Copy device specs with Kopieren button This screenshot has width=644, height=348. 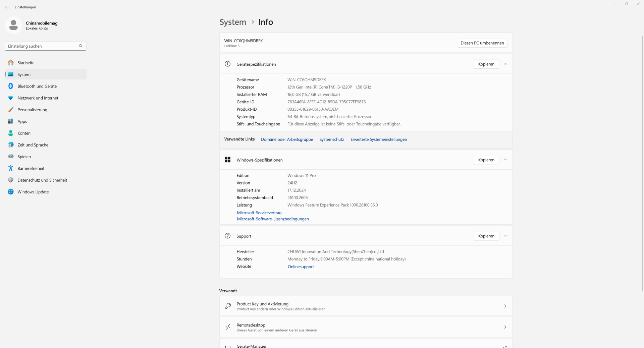486,64
